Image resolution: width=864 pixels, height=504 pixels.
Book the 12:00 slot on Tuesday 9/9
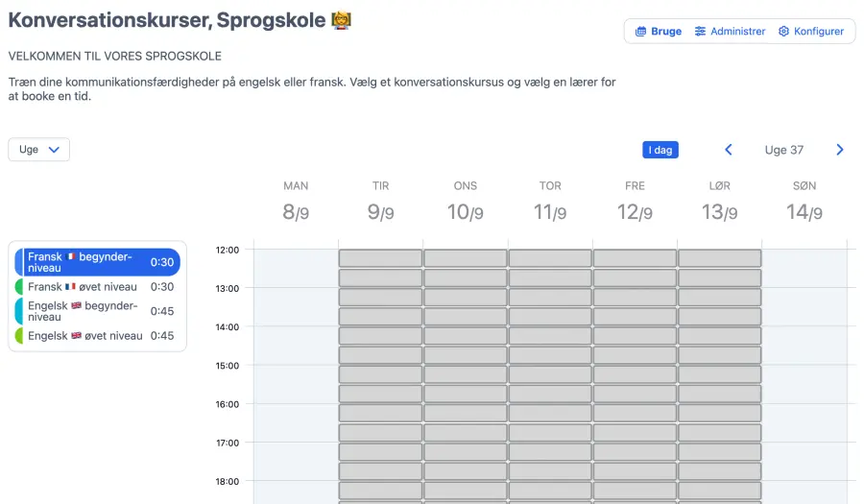[380, 258]
